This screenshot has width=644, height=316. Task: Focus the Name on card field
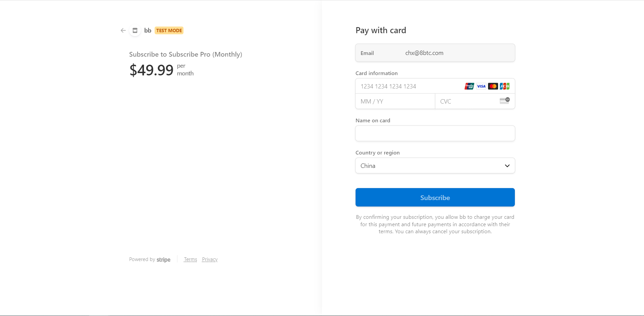[x=435, y=133]
